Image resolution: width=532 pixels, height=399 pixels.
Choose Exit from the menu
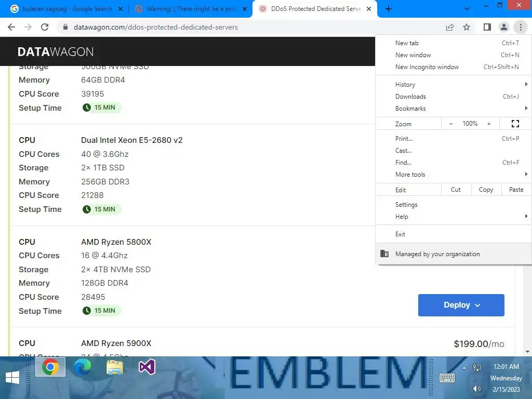(453, 234)
